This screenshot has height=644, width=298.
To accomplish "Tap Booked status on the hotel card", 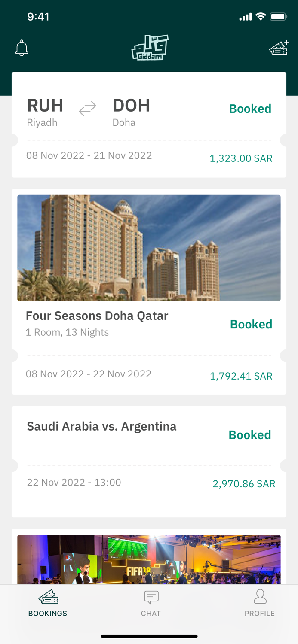I will [x=251, y=324].
